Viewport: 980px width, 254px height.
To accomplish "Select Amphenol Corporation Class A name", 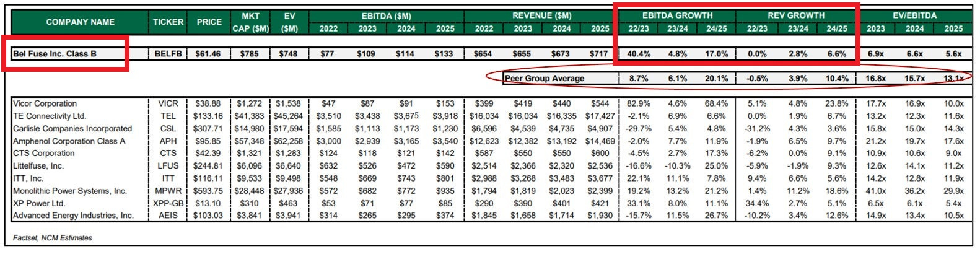I will coord(69,141).
